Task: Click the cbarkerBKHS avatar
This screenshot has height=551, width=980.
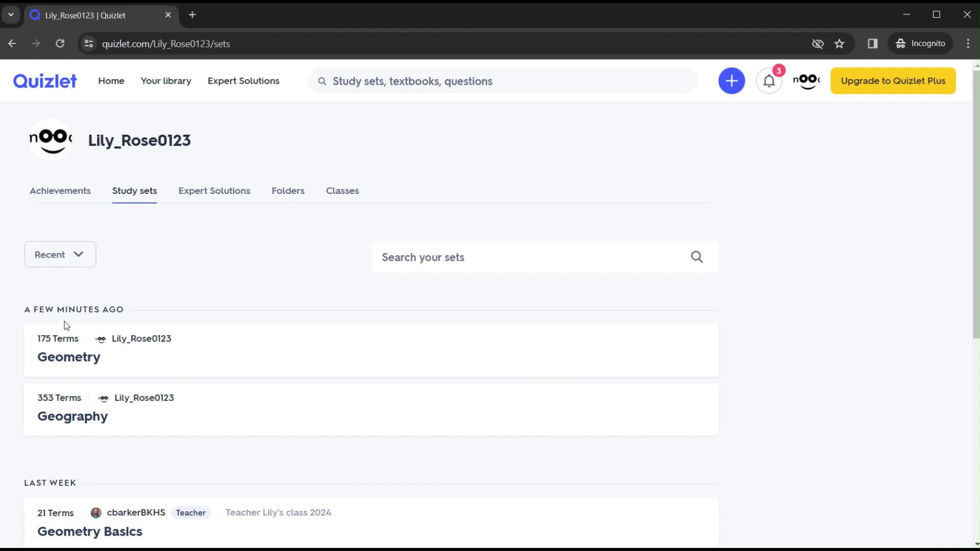Action: 96,513
